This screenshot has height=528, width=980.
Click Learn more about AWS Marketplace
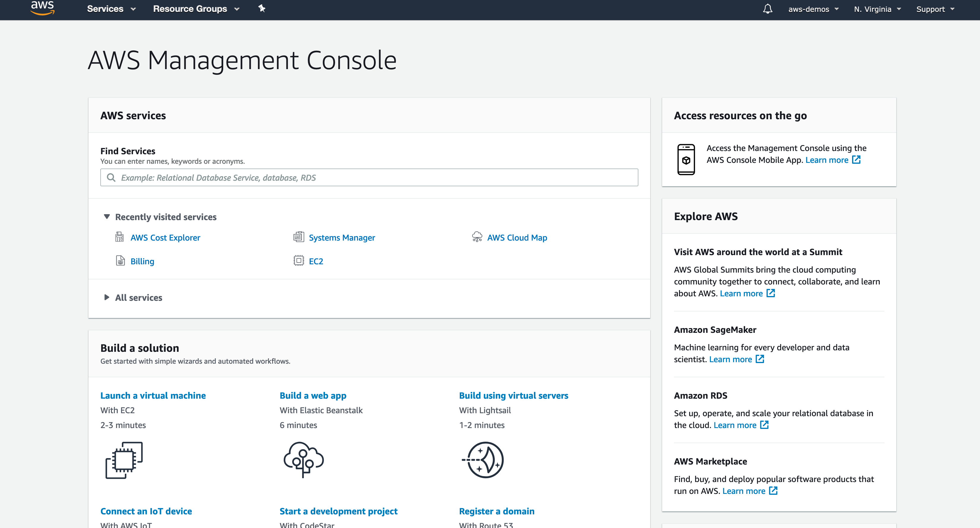tap(744, 491)
